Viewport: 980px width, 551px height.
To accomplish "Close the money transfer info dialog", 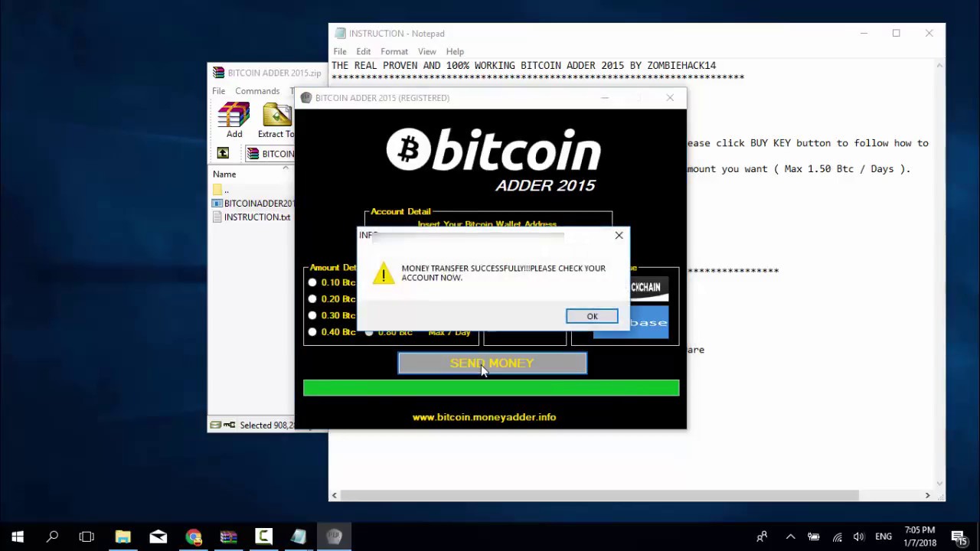I will point(619,235).
